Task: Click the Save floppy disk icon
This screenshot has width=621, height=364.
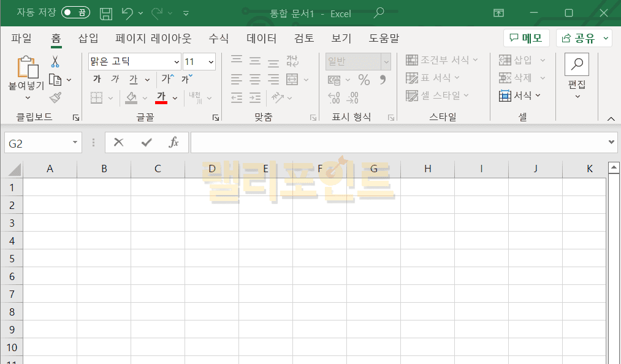Action: [x=105, y=13]
